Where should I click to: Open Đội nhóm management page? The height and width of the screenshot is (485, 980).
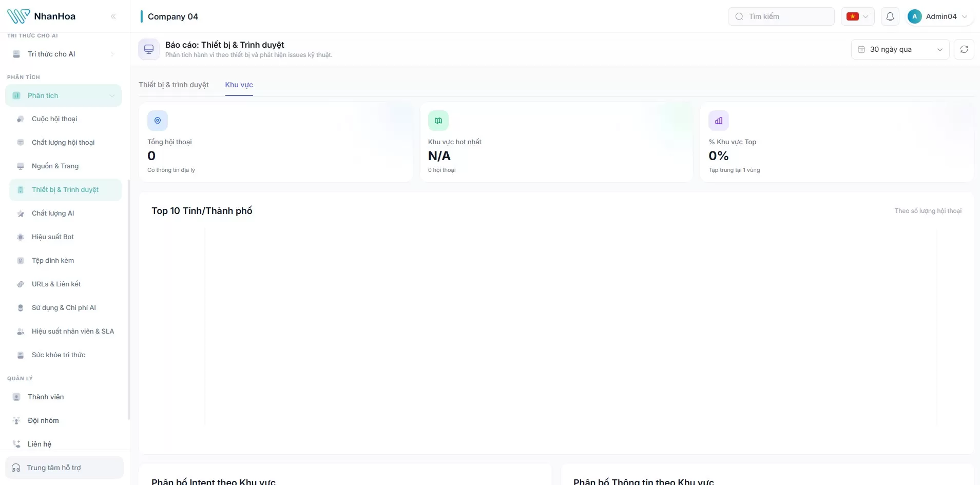tap(64, 421)
